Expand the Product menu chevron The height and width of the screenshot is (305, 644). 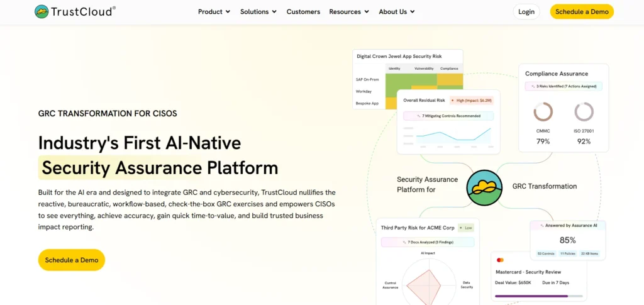(x=228, y=12)
